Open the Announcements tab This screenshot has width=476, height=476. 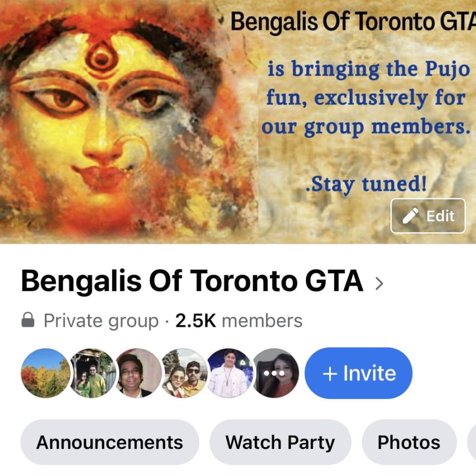click(110, 442)
